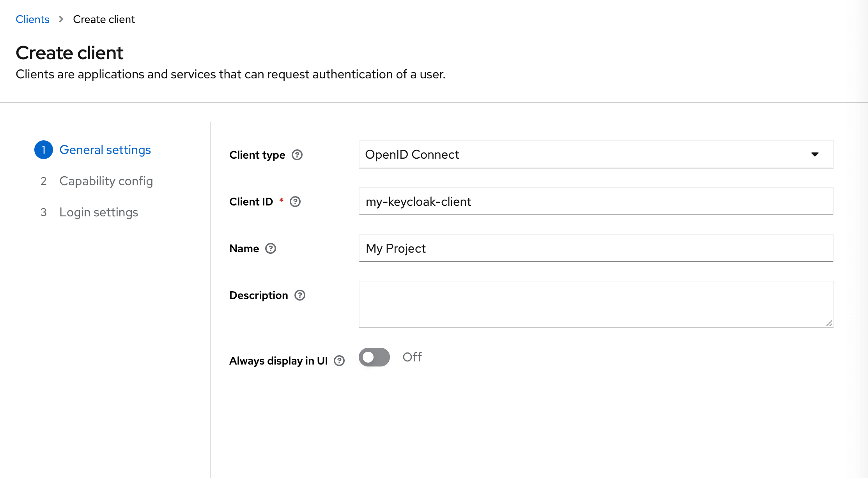Go to Login settings step

99,212
